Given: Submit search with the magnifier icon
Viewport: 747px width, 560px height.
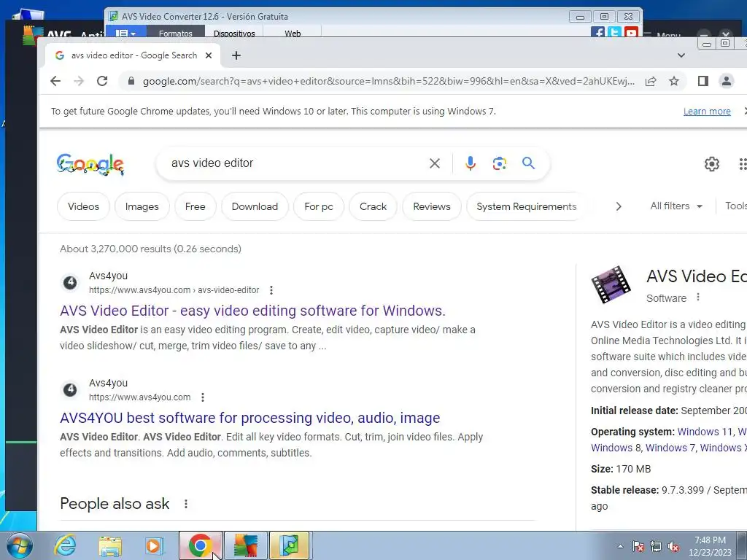Looking at the screenshot, I should click(x=528, y=163).
